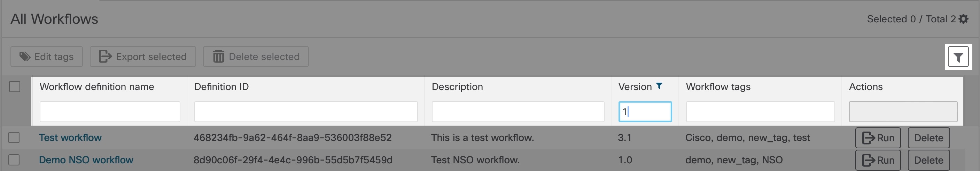Run the Demo NSO workflow
The height and width of the screenshot is (171, 980).
878,160
